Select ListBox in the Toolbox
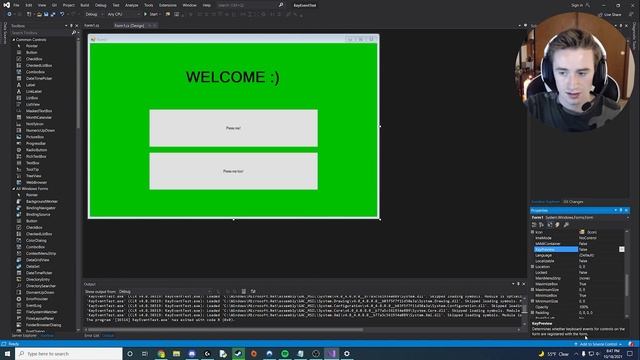The height and width of the screenshot is (360, 640). point(32,98)
